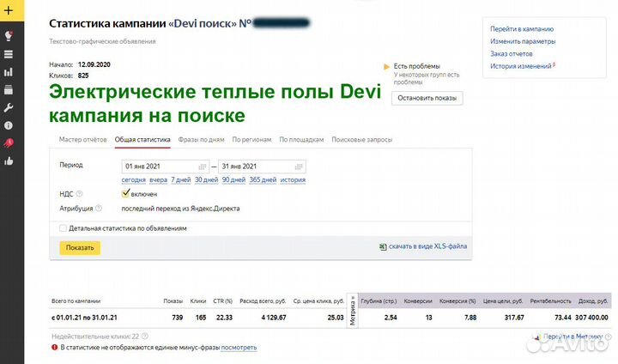Viewport: 618px width, 364px height.
Task: Open the Заказ отчетов link
Action: point(512,54)
